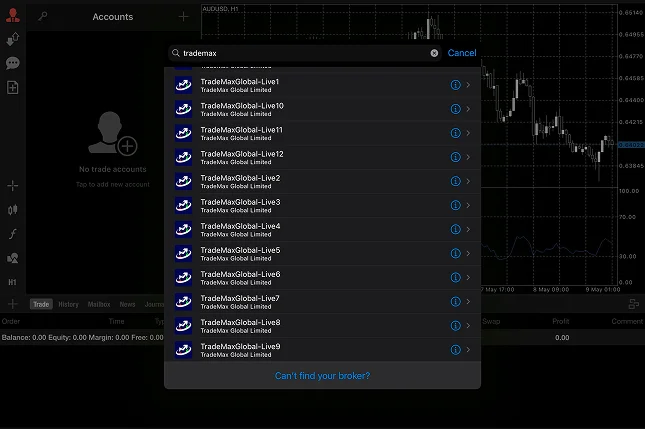Select TradeMaxGlobal-Live9 server
Viewport: 645px width, 429px height.
[322, 350]
